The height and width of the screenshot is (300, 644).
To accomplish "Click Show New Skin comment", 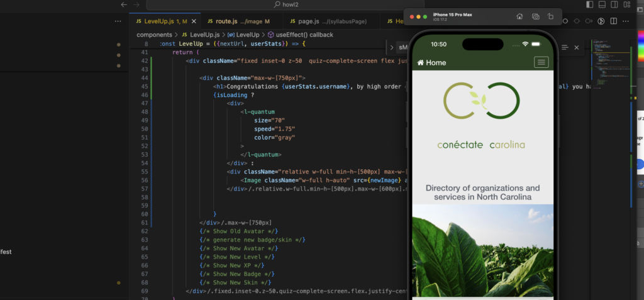I will click(235, 282).
